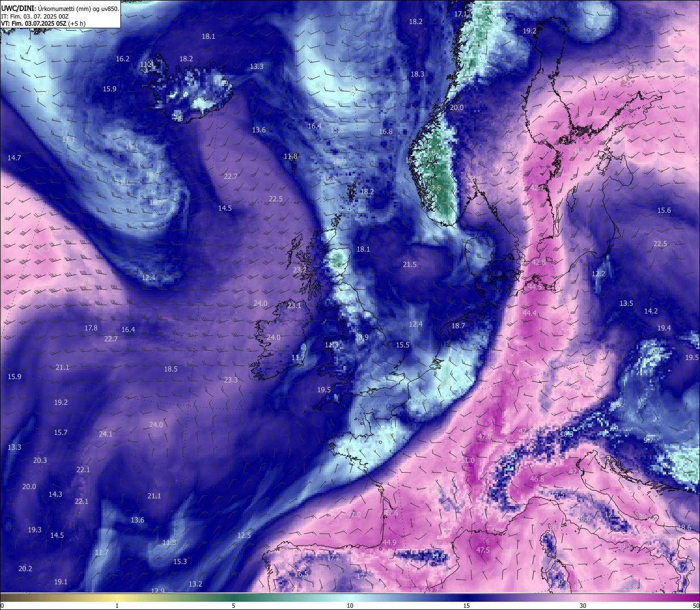Click the 12.5 value label
Viewport: 700px width, 610px height.
click(244, 535)
